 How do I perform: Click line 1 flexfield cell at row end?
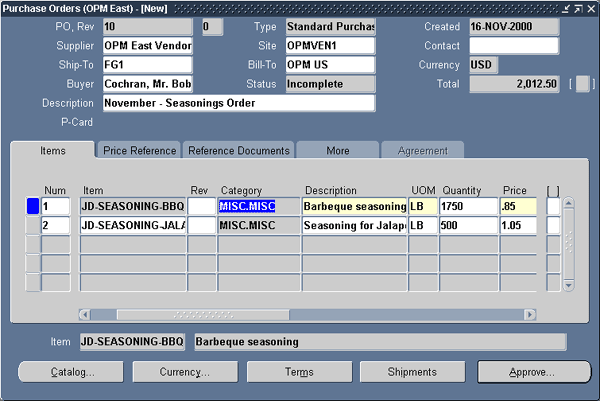pos(553,206)
